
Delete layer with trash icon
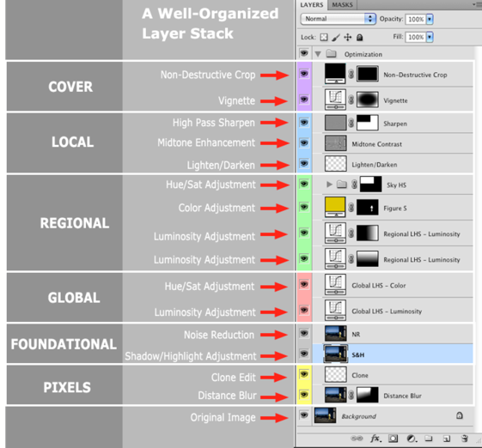(465, 439)
